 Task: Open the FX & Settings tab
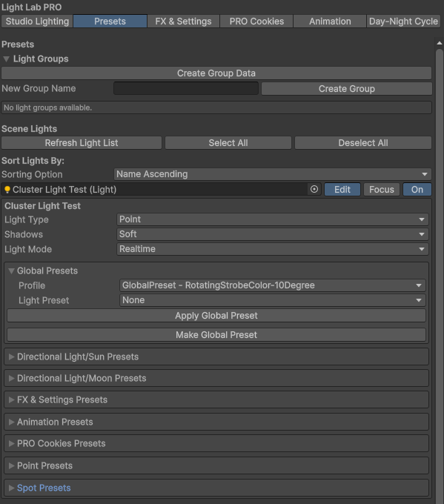point(183,21)
